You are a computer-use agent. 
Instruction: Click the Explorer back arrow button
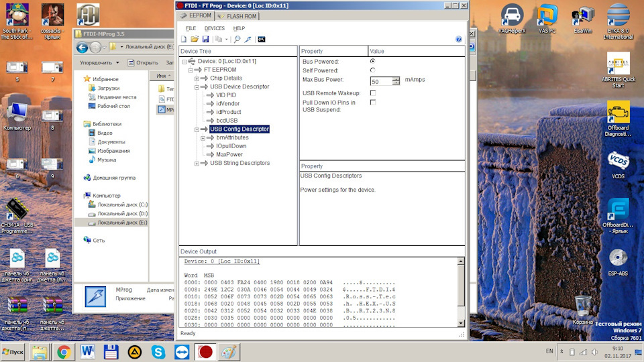82,48
